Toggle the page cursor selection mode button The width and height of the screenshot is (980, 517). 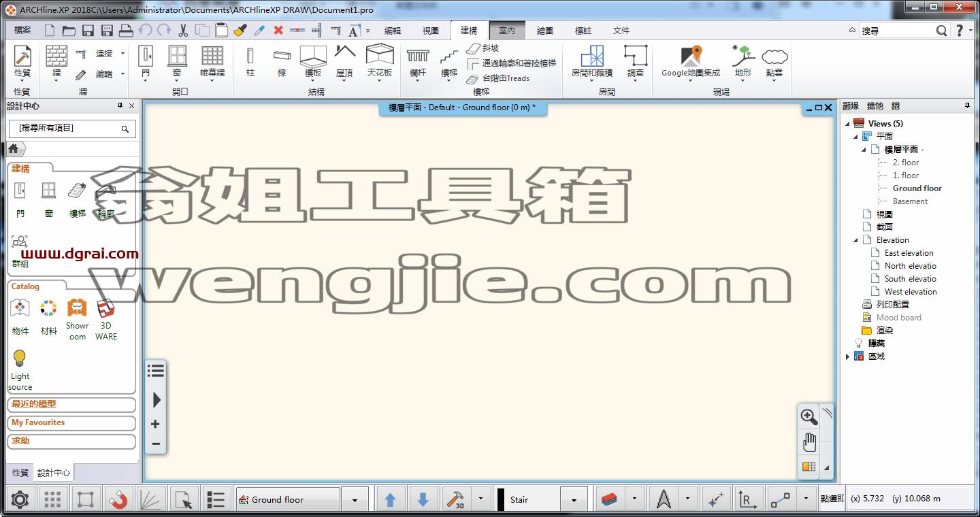(x=184, y=500)
